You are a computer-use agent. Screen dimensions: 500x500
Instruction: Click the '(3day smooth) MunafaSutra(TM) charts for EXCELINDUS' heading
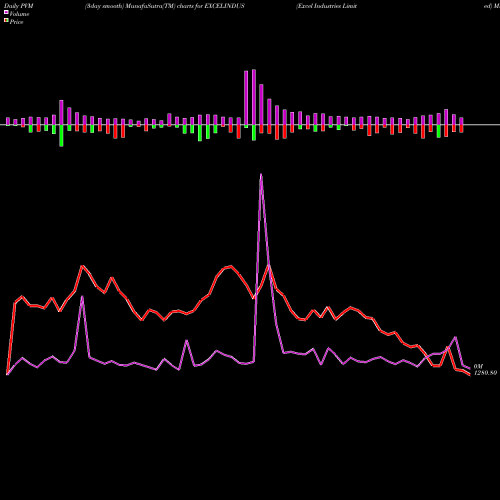pos(165,6)
